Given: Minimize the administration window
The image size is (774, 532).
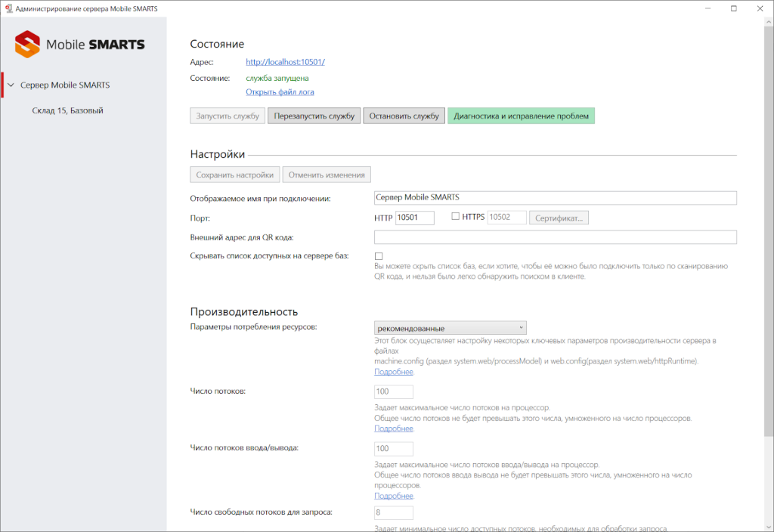Looking at the screenshot, I should [707, 8].
